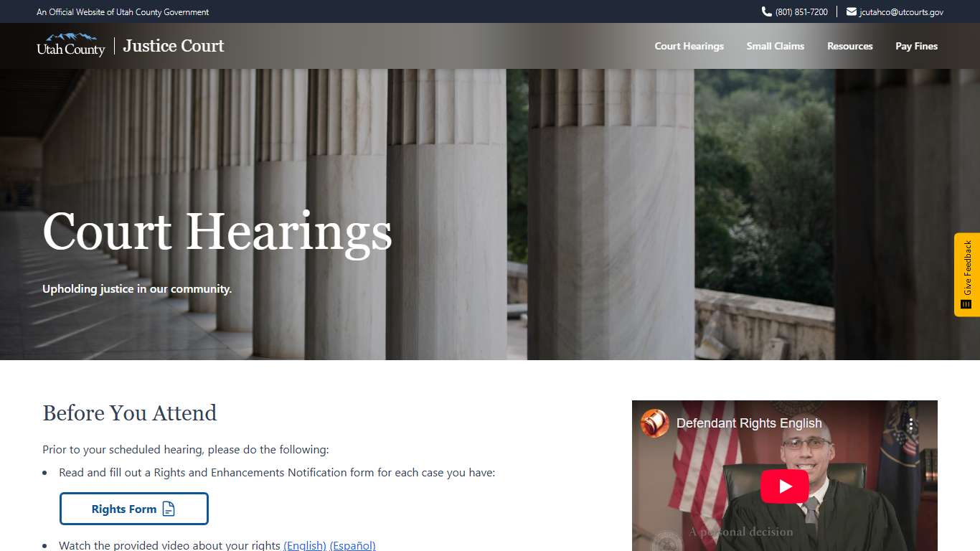Click the Justice Court site title
The width and height of the screenshot is (980, 551).
[174, 46]
